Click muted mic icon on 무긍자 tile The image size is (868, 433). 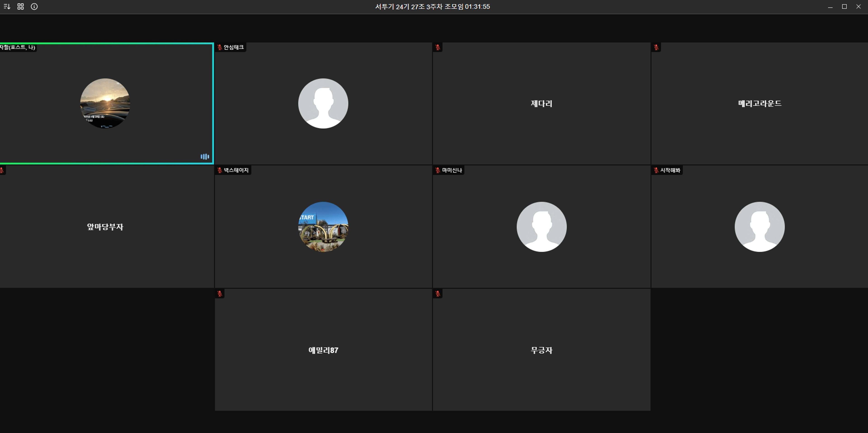[x=438, y=294]
